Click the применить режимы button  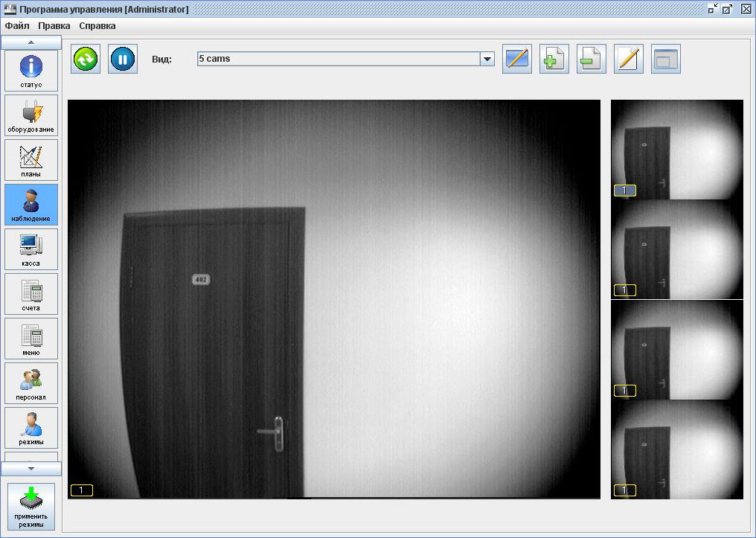[31, 507]
